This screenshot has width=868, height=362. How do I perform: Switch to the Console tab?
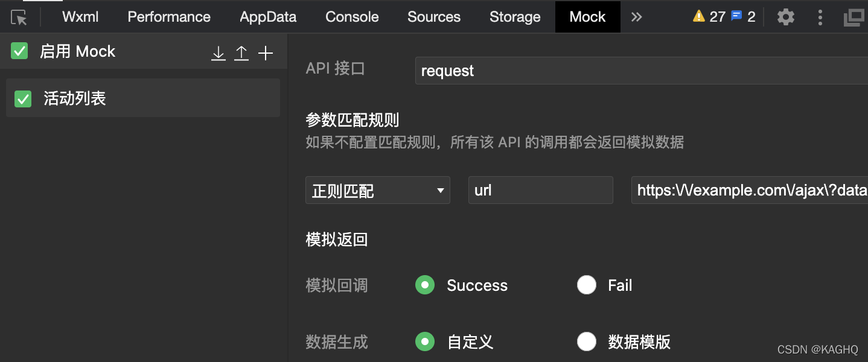pos(352,17)
